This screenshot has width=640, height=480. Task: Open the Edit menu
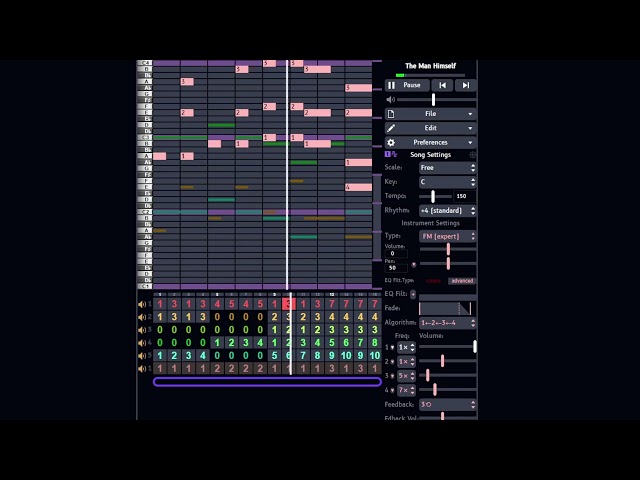[430, 128]
